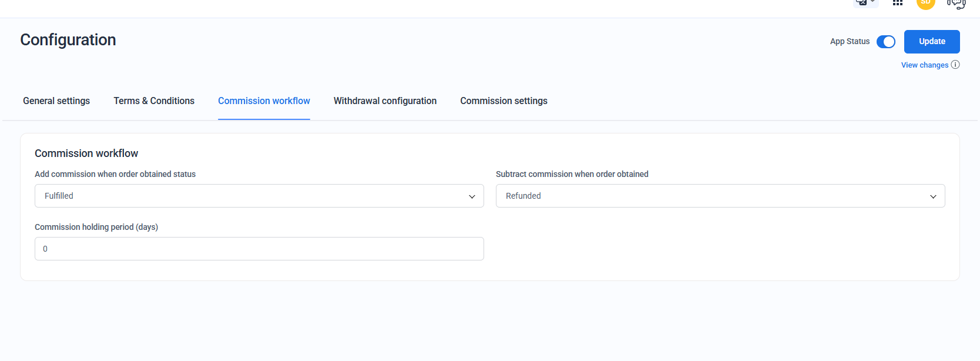This screenshot has width=980, height=361.
Task: Click the SD user avatar
Action: pos(925,3)
